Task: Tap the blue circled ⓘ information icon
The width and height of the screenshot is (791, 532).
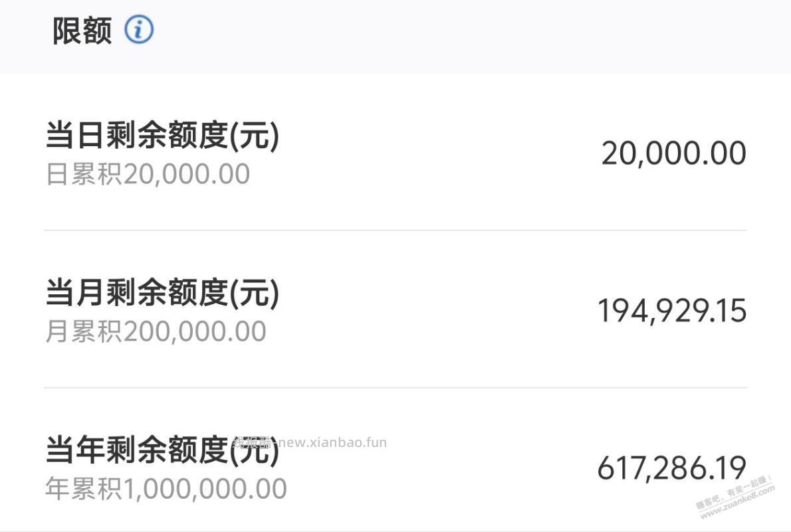Action: pyautogui.click(x=138, y=29)
